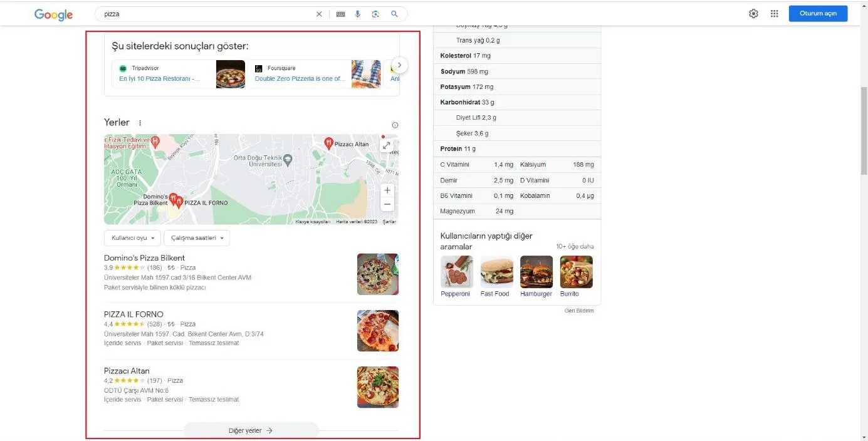
Task: Open Pizzacı Altan listing
Action: (127, 371)
